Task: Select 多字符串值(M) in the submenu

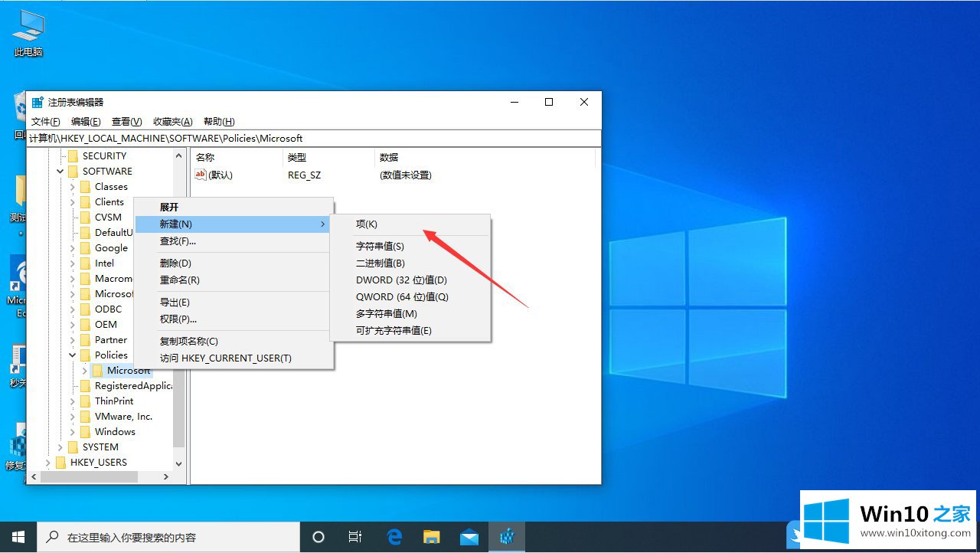Action: click(x=410, y=314)
